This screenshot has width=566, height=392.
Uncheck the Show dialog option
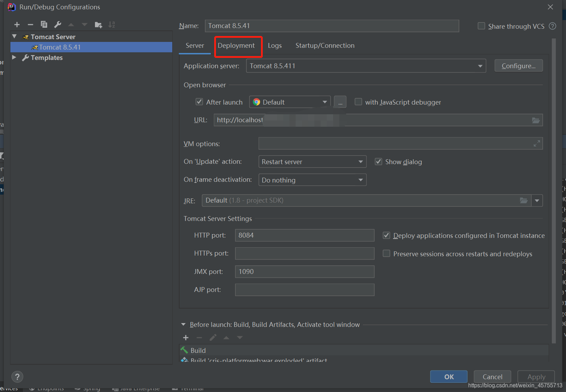coord(378,162)
